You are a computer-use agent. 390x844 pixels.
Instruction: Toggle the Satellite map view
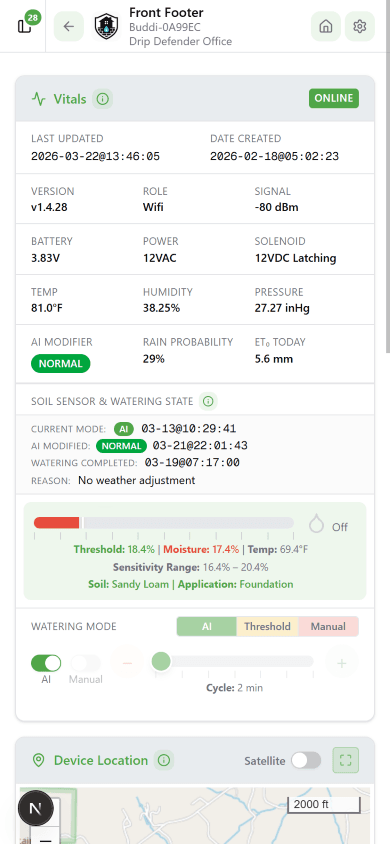(x=306, y=761)
